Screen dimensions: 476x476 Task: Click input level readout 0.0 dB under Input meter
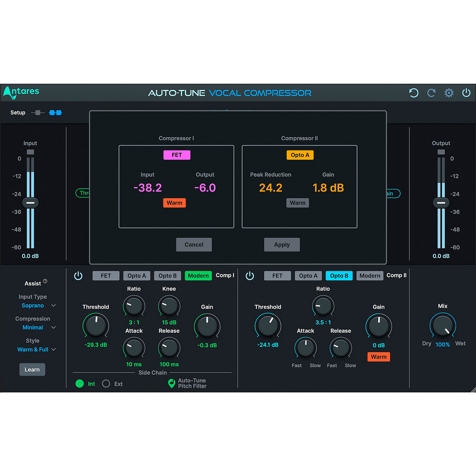tap(30, 256)
